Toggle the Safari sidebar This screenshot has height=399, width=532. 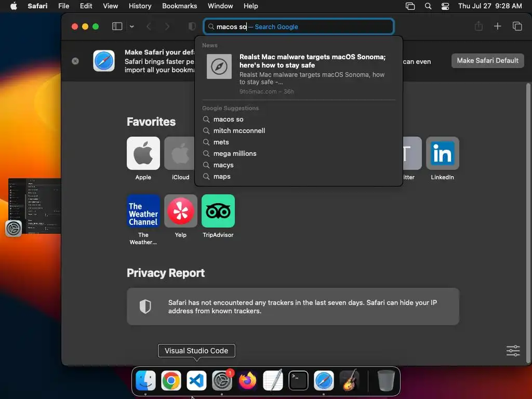point(117,26)
